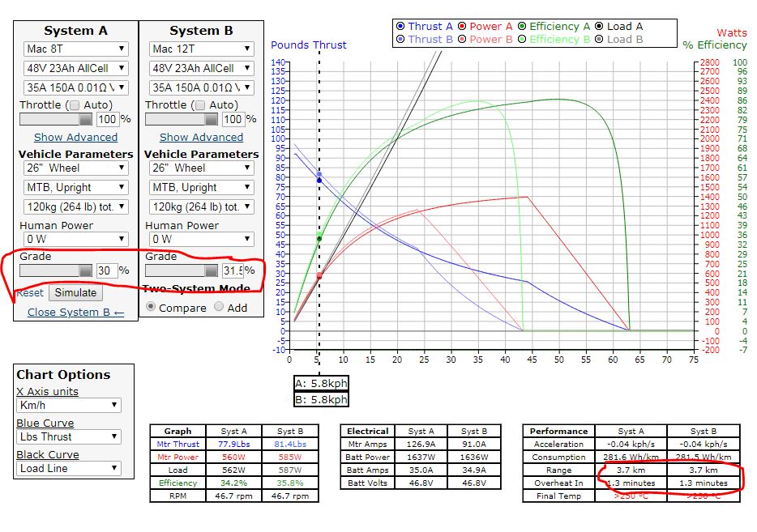Click Thrust A marker dot on chart
This screenshot has height=532, width=757.
[x=319, y=181]
